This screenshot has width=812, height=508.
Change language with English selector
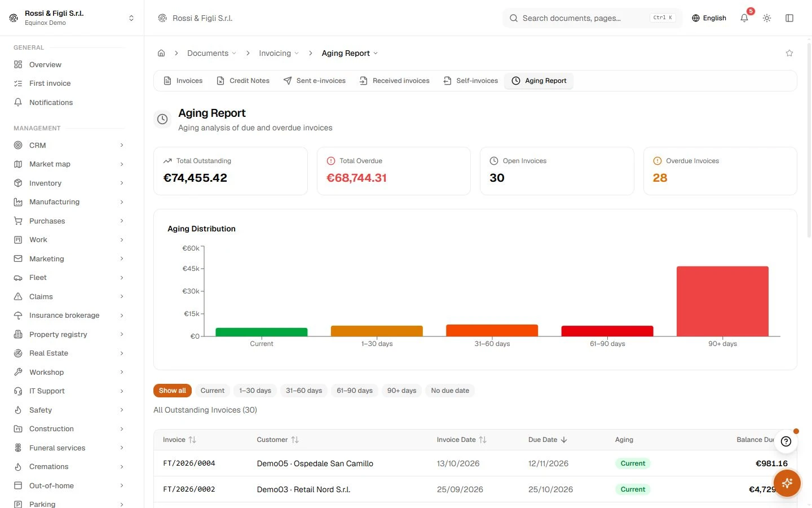click(709, 18)
